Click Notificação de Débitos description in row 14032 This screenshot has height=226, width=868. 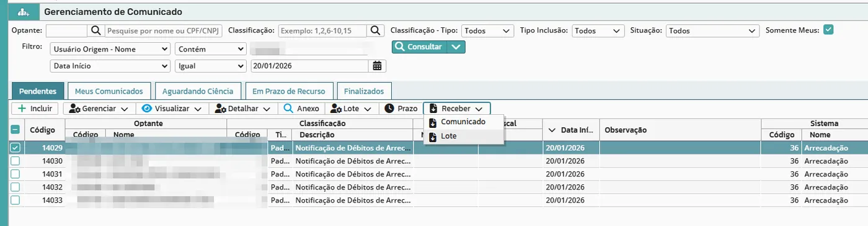353,187
